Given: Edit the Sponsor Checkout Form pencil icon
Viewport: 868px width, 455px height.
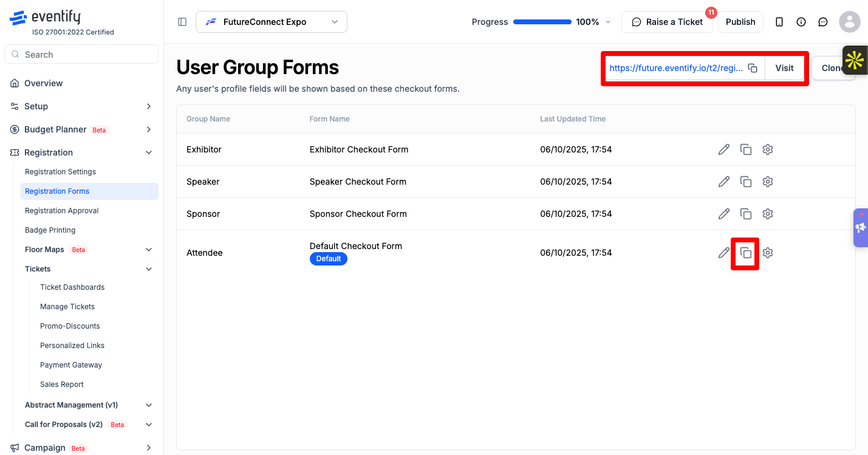Looking at the screenshot, I should [x=724, y=214].
